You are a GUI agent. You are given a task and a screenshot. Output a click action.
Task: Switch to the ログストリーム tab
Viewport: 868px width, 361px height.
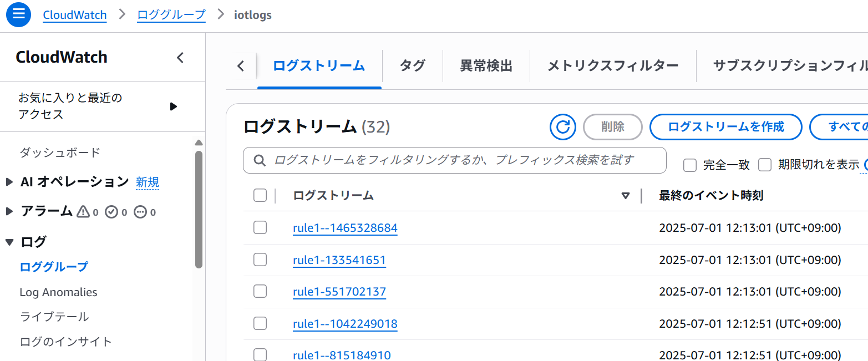(x=319, y=66)
